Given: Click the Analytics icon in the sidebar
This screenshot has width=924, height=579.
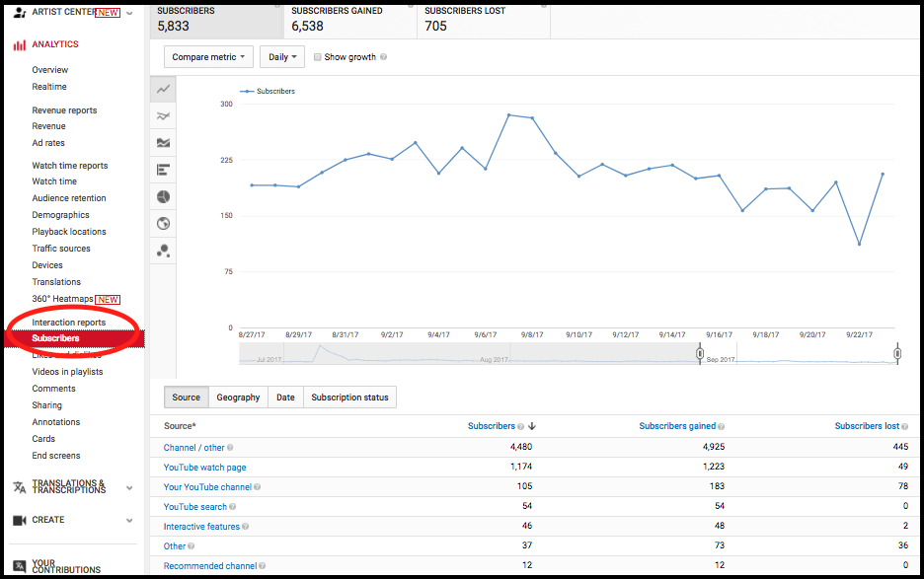Looking at the screenshot, I should tap(18, 43).
